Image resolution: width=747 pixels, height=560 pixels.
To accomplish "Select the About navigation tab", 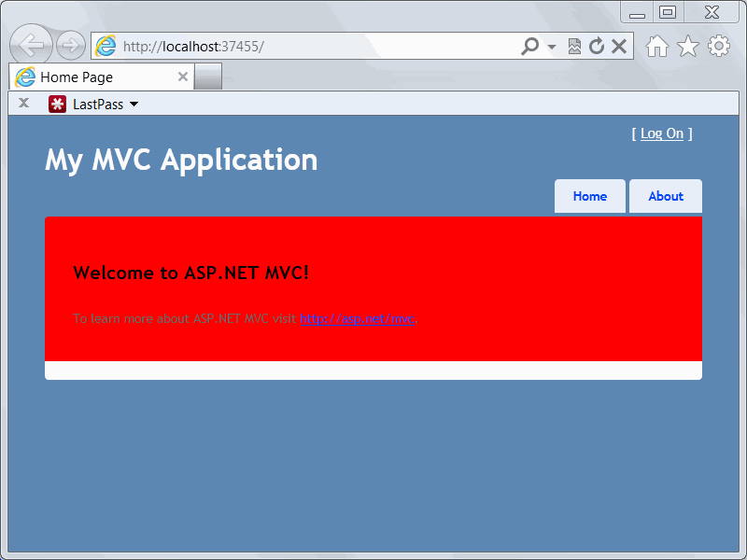I will click(666, 196).
